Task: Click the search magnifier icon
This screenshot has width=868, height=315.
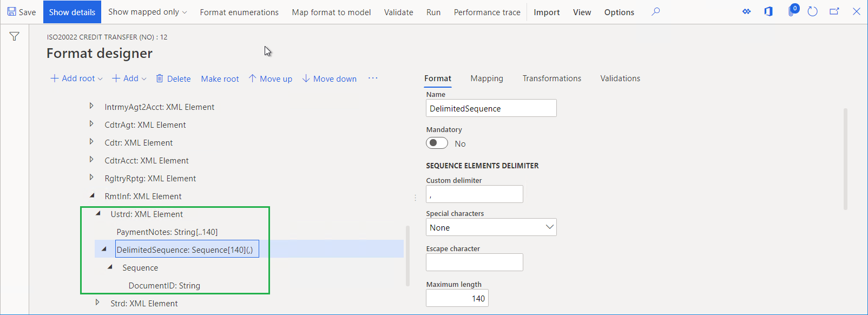Action: (655, 11)
